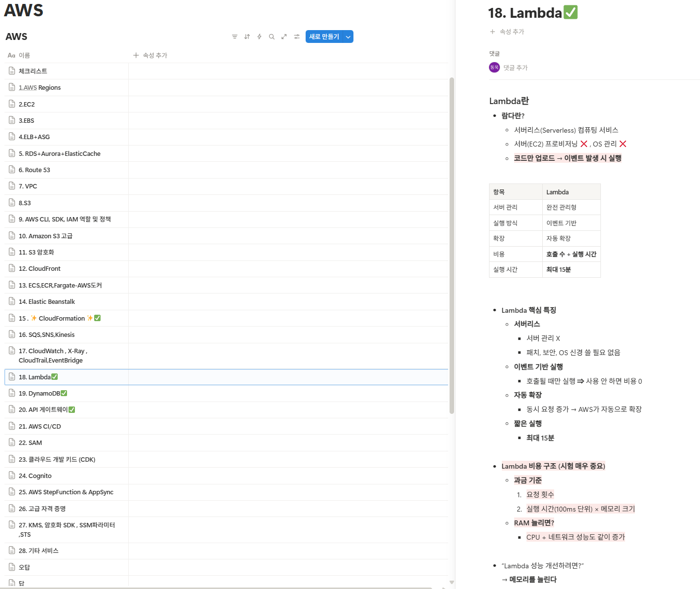Click table cell 완전 관리형
Image resolution: width=700 pixels, height=589 pixels.
571,207
